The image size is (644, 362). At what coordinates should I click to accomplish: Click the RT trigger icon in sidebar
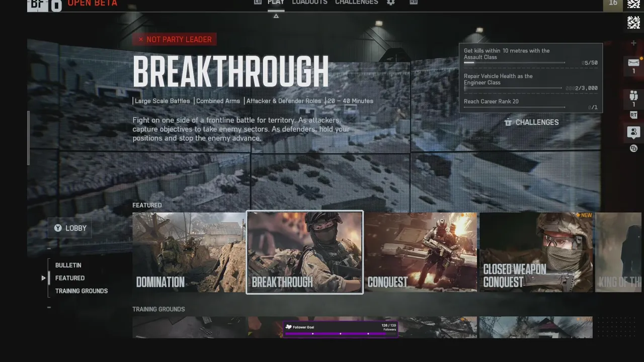click(x=633, y=115)
